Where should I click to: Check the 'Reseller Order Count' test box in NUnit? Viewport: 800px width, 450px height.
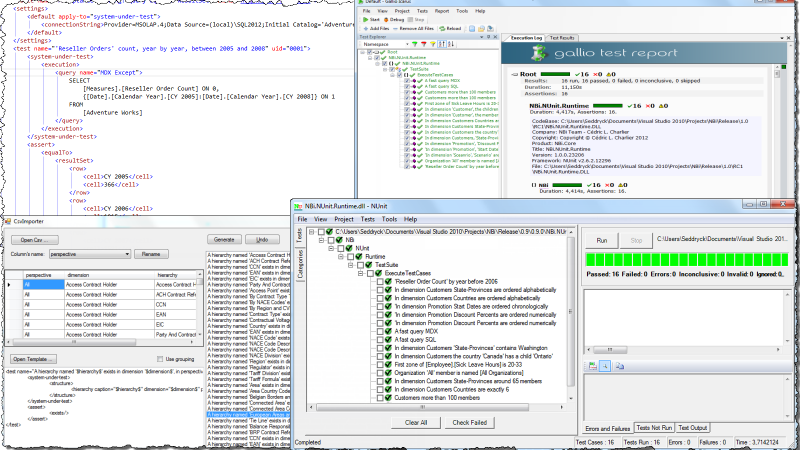click(x=380, y=282)
